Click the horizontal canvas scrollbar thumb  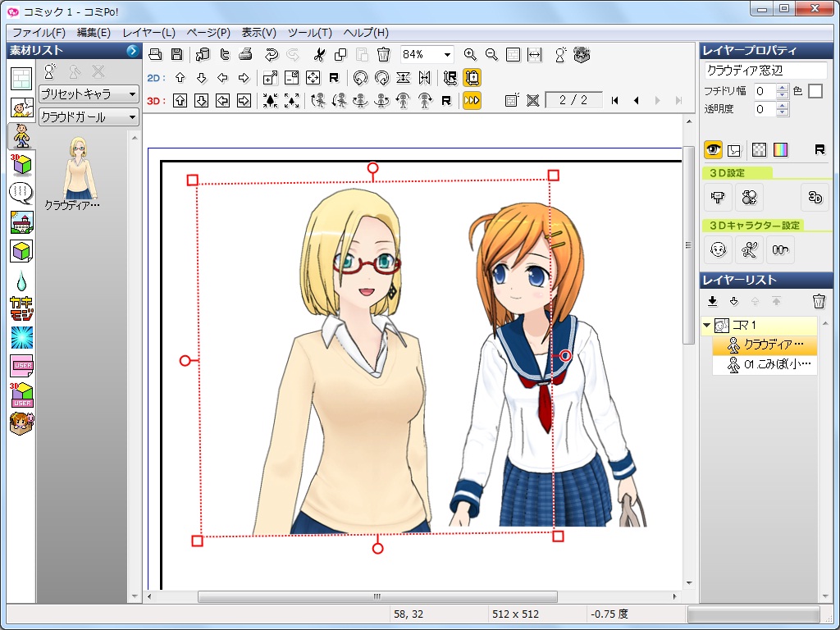pos(377,596)
